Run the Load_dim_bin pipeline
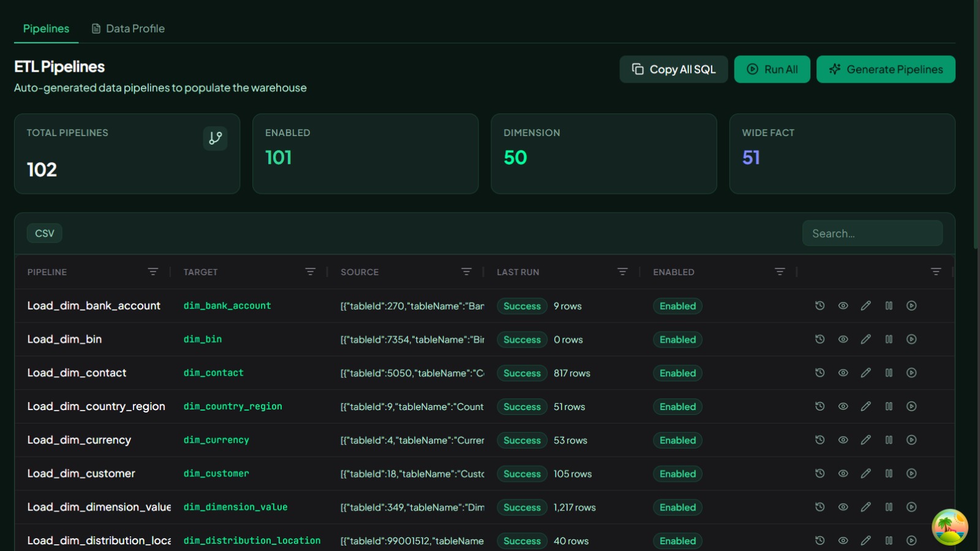 [911, 340]
